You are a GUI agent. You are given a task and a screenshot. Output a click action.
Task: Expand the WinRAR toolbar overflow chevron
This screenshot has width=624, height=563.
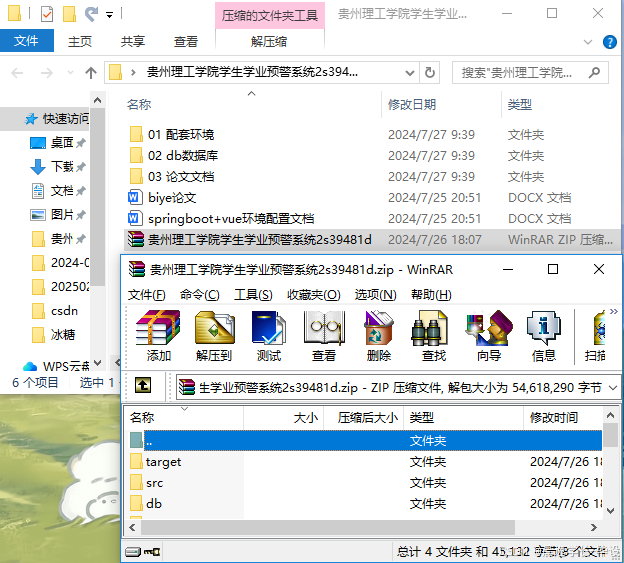(614, 311)
